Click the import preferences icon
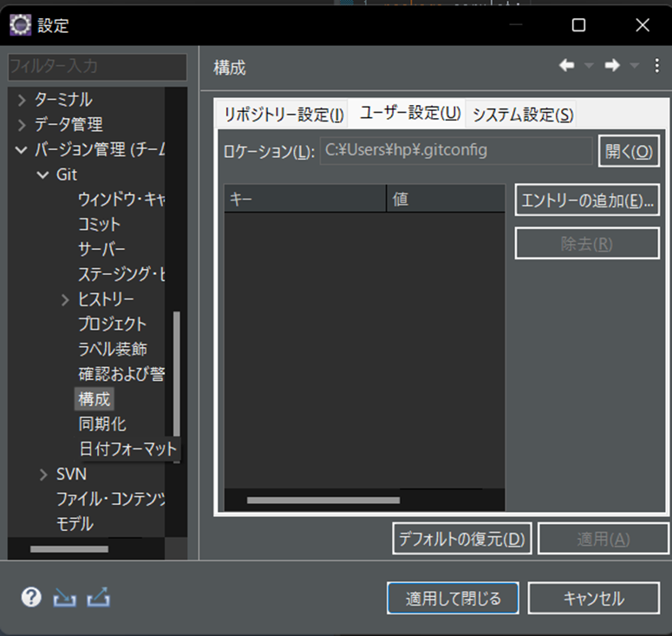This screenshot has width=672, height=636. [65, 597]
